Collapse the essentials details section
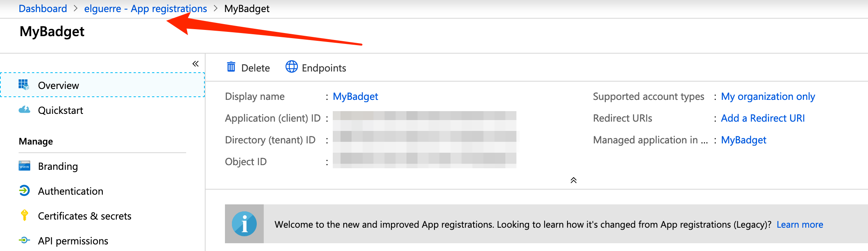The image size is (868, 251). 574,180
